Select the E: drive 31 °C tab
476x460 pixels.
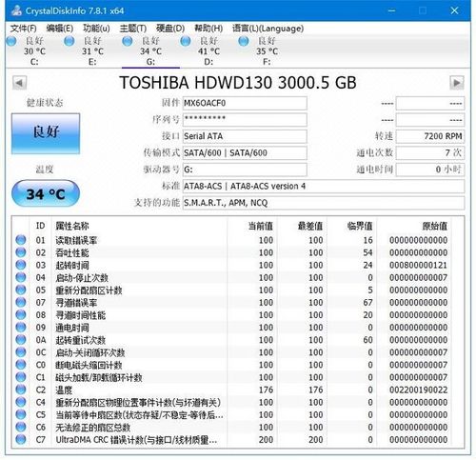(92, 50)
